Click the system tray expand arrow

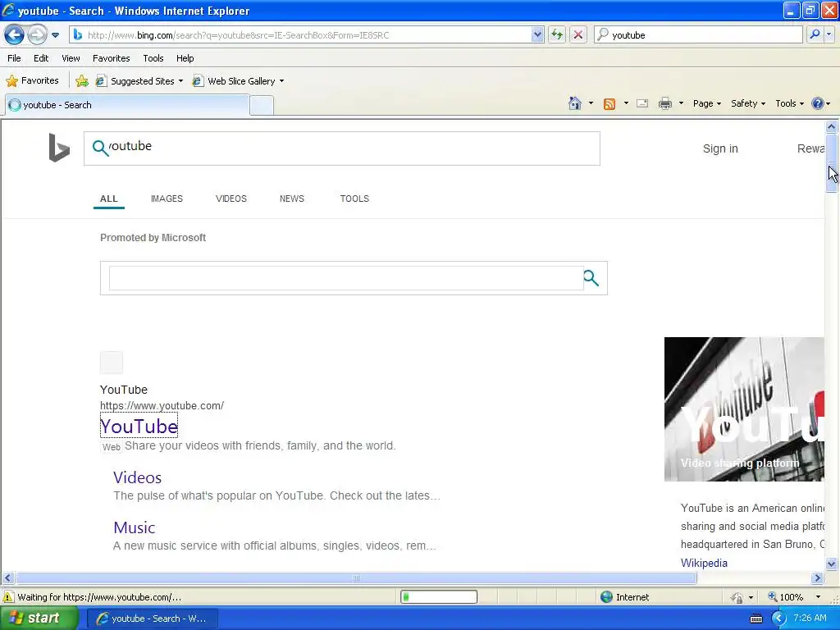[x=778, y=619]
